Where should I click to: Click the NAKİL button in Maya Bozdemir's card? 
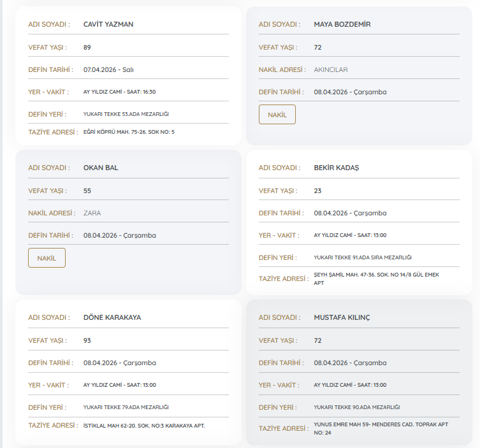[x=277, y=114]
